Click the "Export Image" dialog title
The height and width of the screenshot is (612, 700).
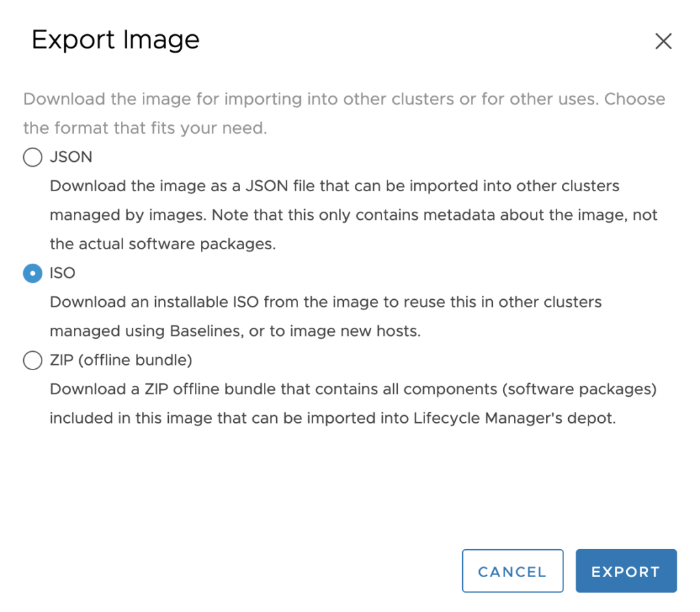pyautogui.click(x=116, y=40)
